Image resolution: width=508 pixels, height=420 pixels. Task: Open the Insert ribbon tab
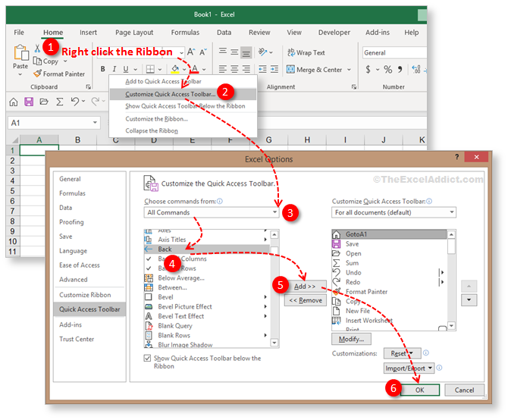click(x=88, y=33)
